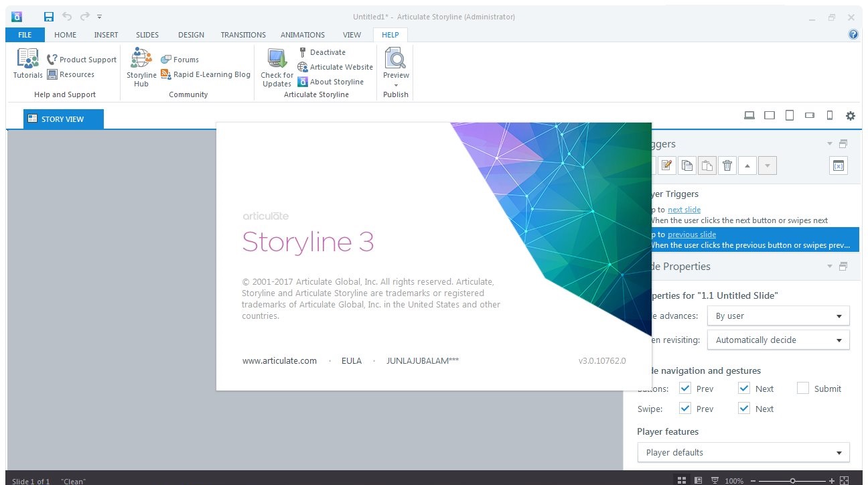Switch to the INSERT ribbon tab

pyautogui.click(x=106, y=35)
